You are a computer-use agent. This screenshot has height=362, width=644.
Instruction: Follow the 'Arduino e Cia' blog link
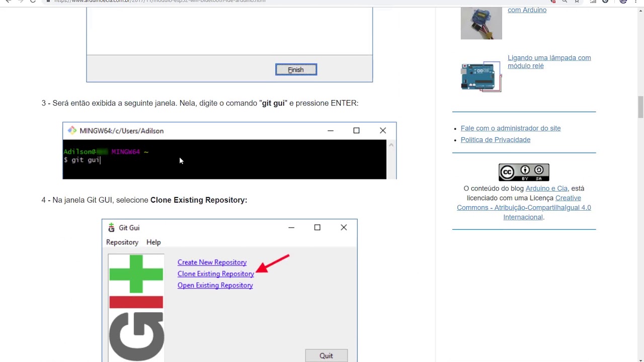tap(546, 189)
